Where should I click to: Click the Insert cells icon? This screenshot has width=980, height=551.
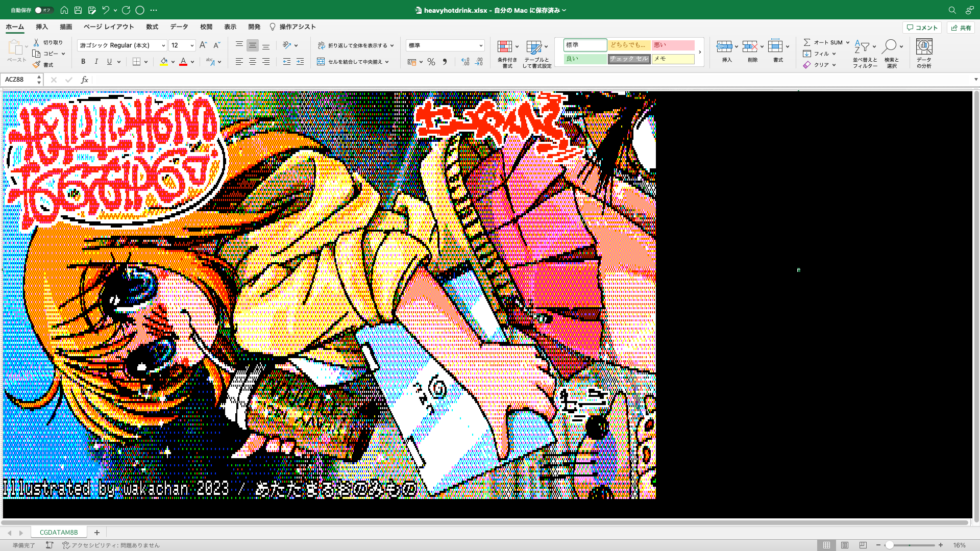(724, 46)
